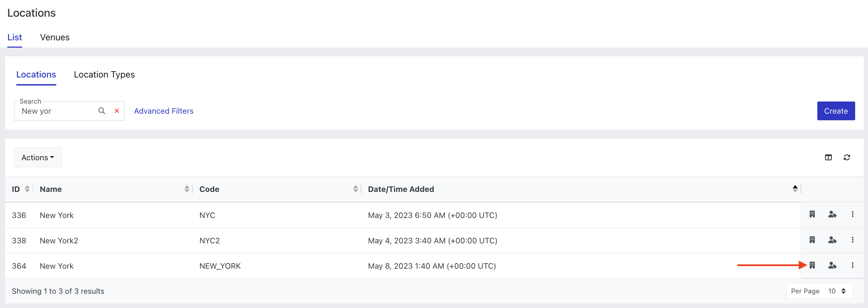868x308 pixels.
Task: Toggle table columns layout icon
Action: 828,157
